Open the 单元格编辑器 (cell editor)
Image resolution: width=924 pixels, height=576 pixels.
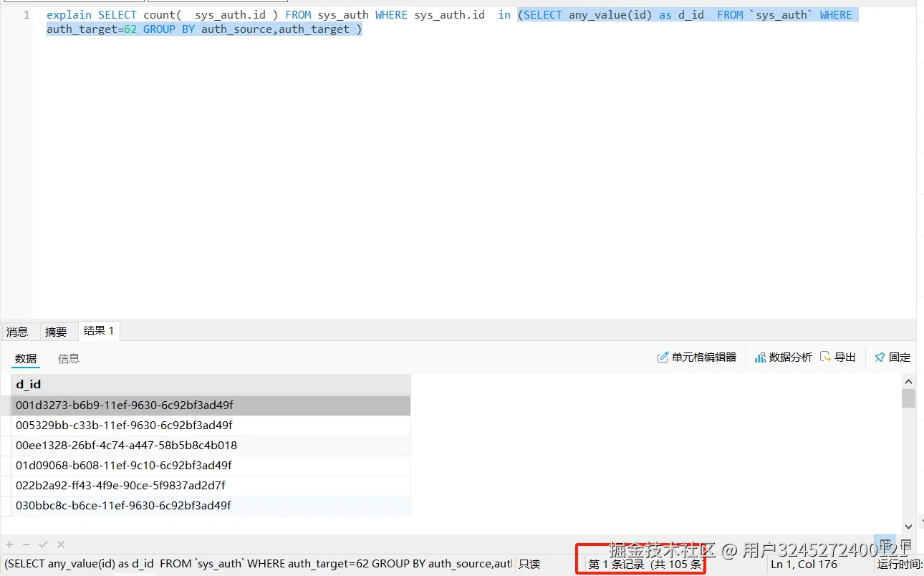(697, 357)
